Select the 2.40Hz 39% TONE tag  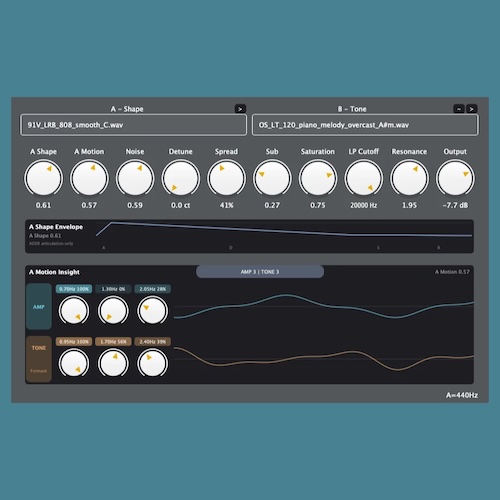coord(153,342)
